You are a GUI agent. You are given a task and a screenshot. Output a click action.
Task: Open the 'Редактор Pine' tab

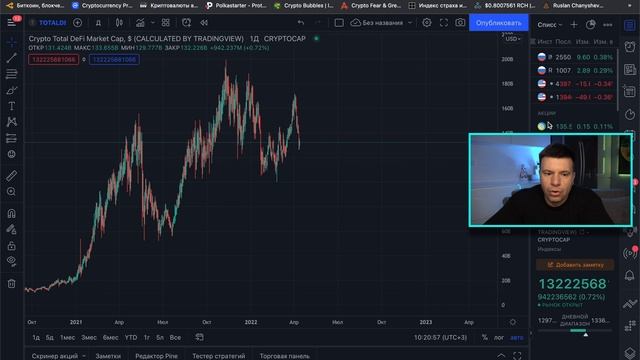pos(156,356)
